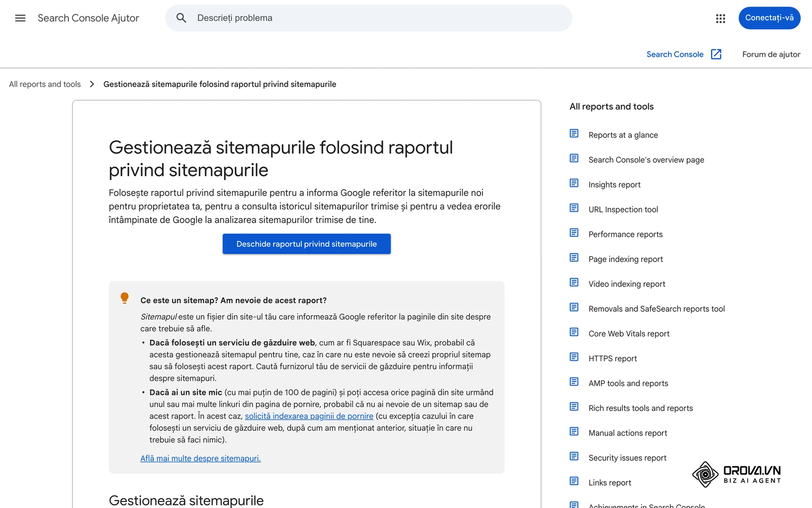812x508 pixels.
Task: Click the document icon beside Reports at a glance
Action: [x=574, y=134]
